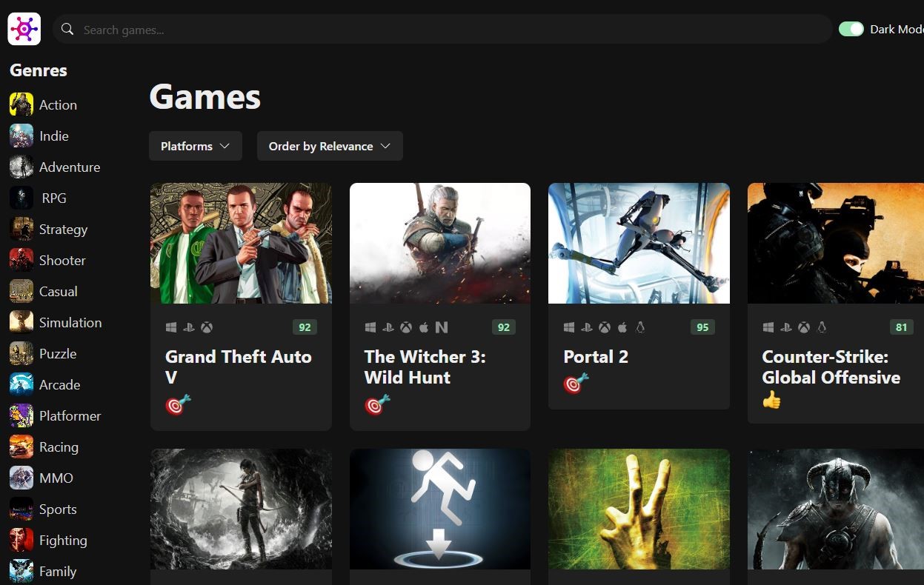Click The Witcher 3: Wild Hunt title
924x585 pixels.
(x=425, y=367)
